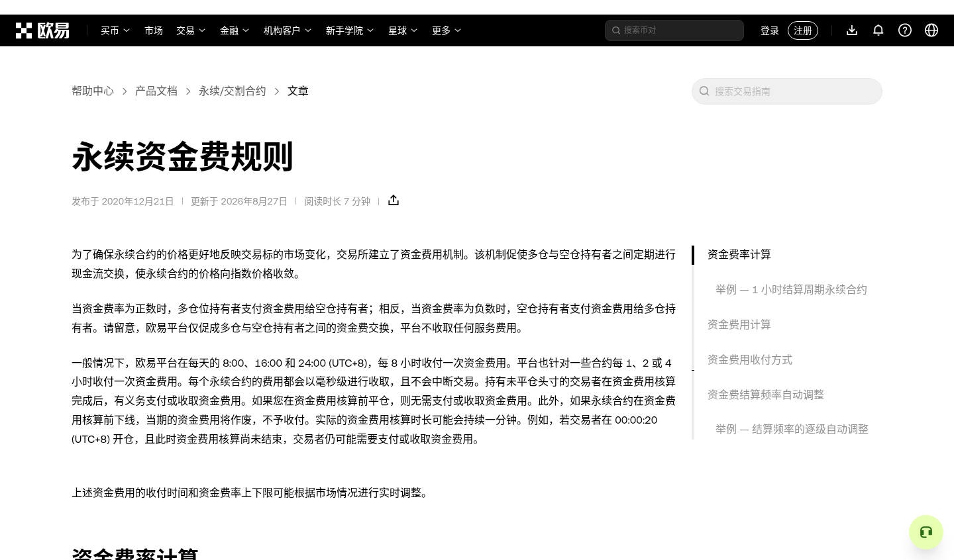Image resolution: width=954 pixels, height=560 pixels.
Task: Click the magnifier icon in 搜索交易指南 box
Action: [704, 91]
